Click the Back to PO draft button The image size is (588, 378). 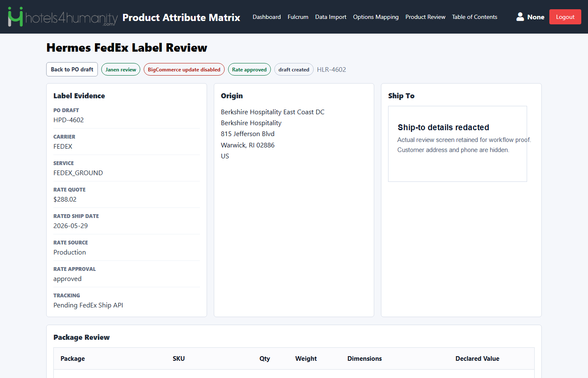click(72, 69)
